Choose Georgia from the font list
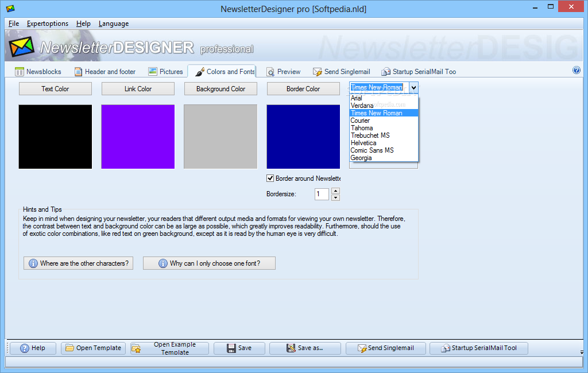588x373 pixels. point(384,158)
